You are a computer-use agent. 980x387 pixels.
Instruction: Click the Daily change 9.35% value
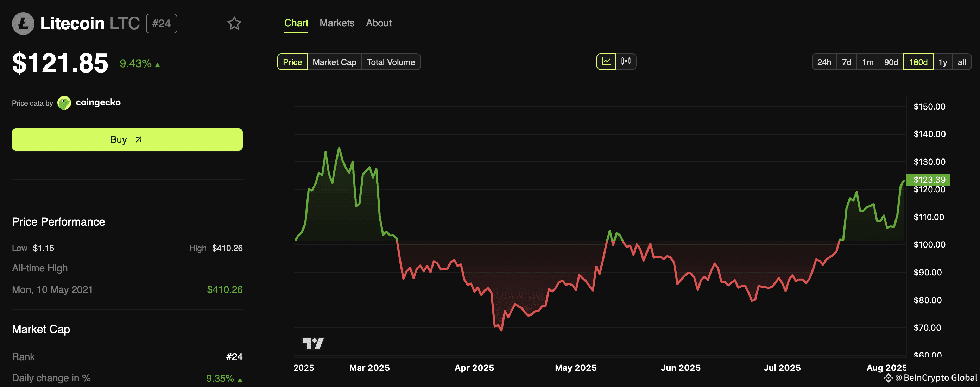(x=224, y=378)
